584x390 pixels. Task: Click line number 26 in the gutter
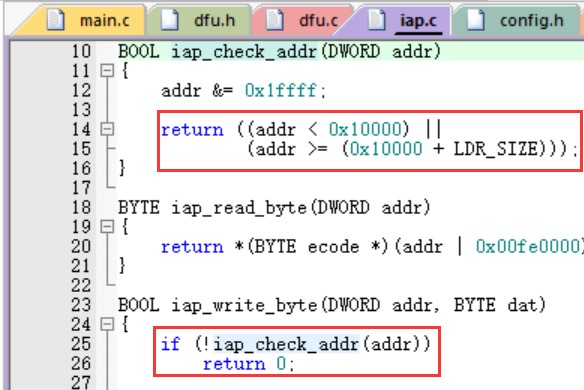(x=81, y=364)
